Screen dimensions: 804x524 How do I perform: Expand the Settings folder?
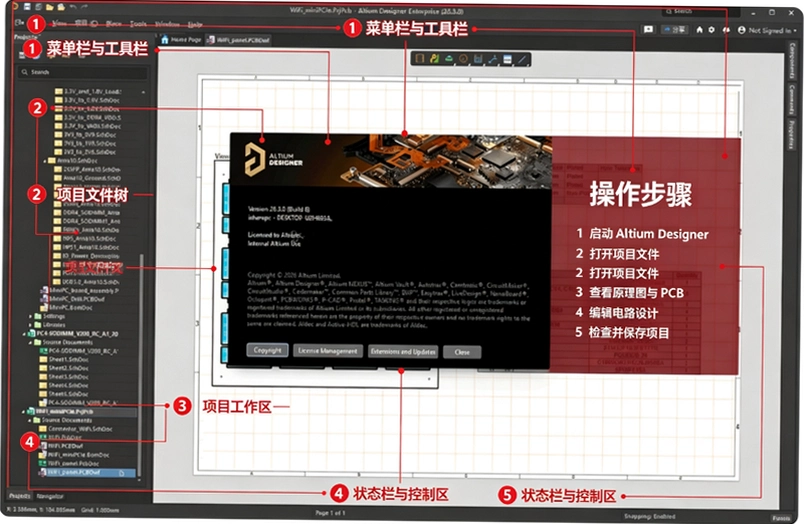pyautogui.click(x=30, y=316)
